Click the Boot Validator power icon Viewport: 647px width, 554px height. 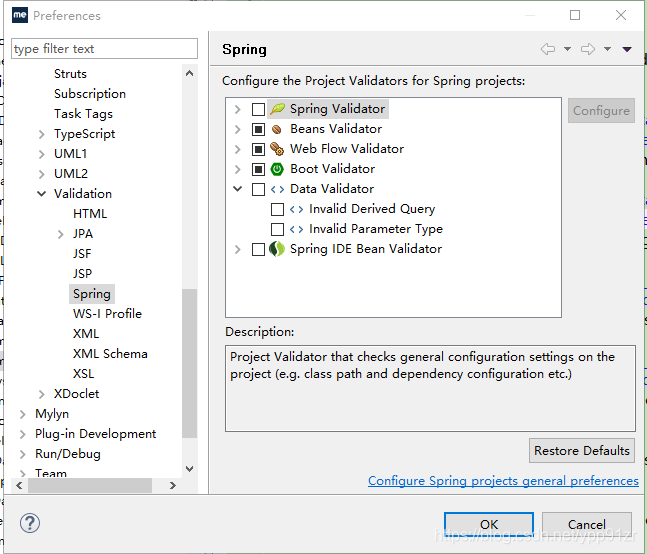click(x=277, y=169)
